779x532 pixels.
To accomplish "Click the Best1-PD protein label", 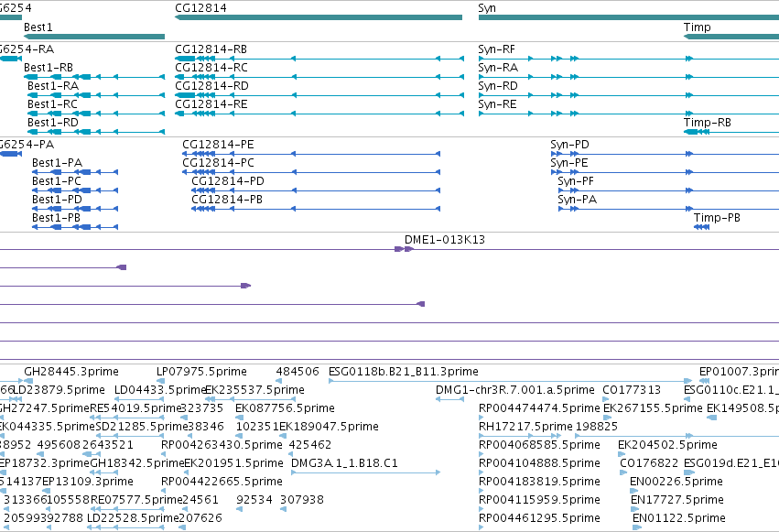I will [x=57, y=200].
